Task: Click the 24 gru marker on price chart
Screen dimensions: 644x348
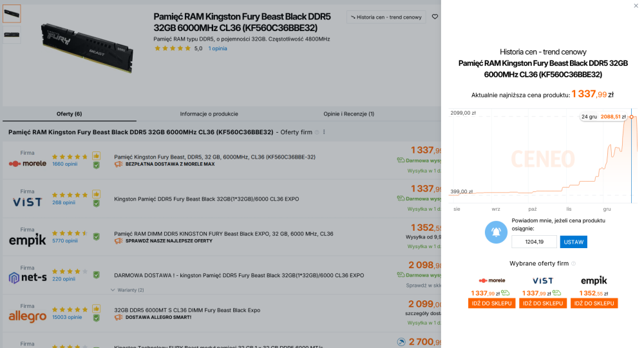Action: [631, 117]
